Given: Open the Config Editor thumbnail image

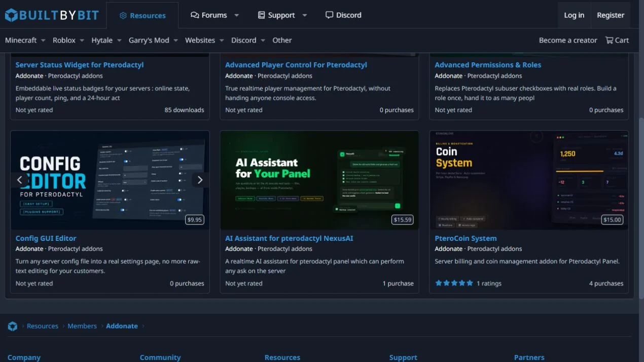Looking at the screenshot, I should (x=110, y=180).
